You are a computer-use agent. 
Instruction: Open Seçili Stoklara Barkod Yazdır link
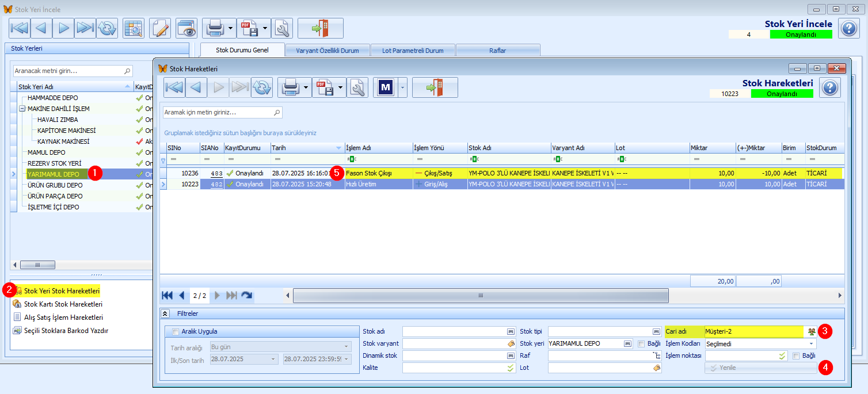[66, 331]
